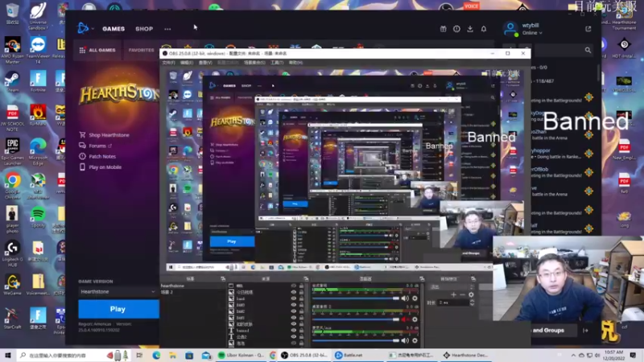644x362 pixels.
Task: Open the gift icon in Battle.net header
Action: click(444, 29)
